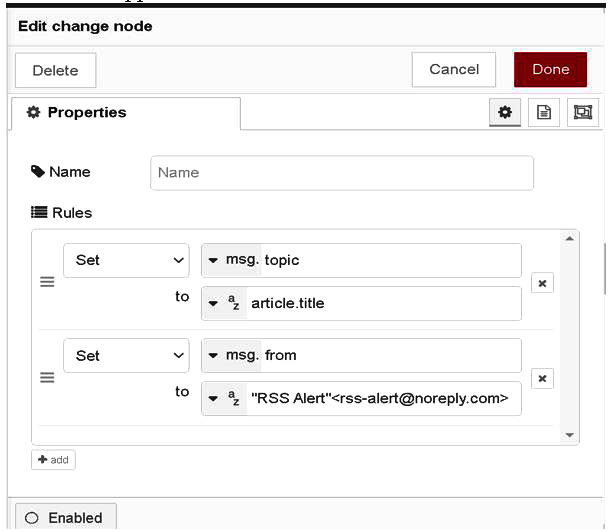Grab the drag handle of the topic rule
612x531 pixels.
(x=47, y=283)
